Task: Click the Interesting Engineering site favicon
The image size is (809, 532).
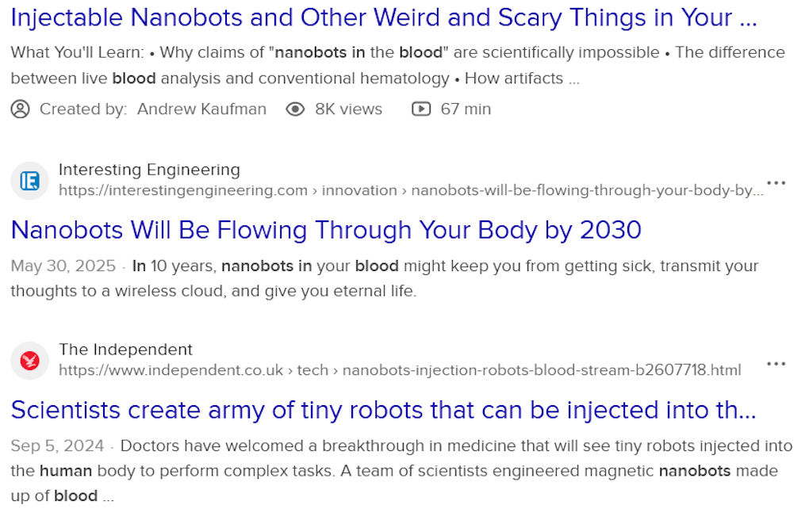Action: tap(30, 181)
